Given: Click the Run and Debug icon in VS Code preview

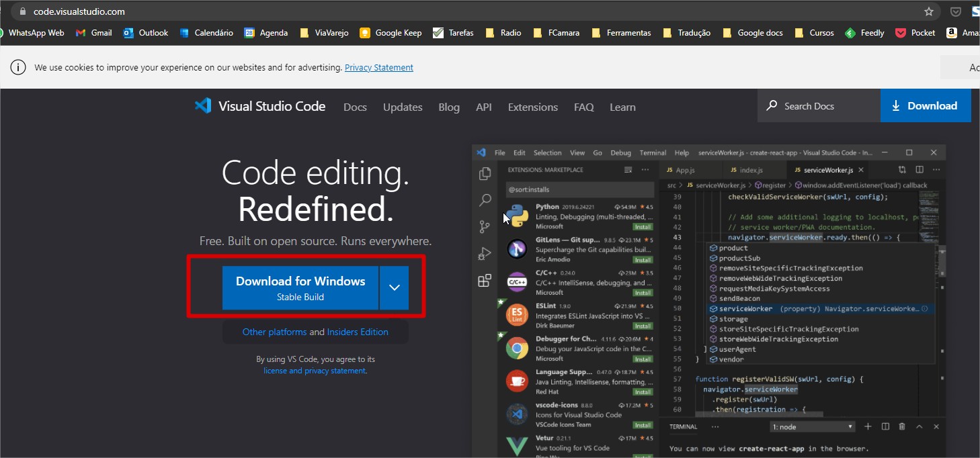Looking at the screenshot, I should (x=485, y=254).
